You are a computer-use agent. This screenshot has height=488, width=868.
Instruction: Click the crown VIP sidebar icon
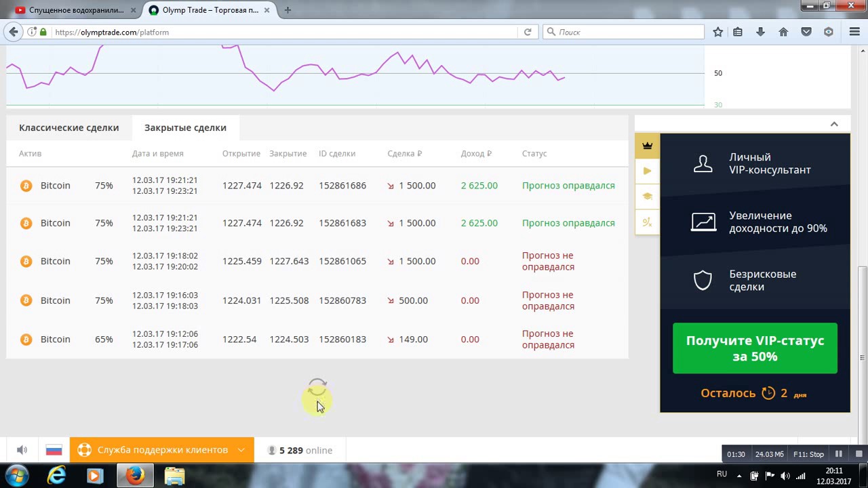(x=647, y=145)
